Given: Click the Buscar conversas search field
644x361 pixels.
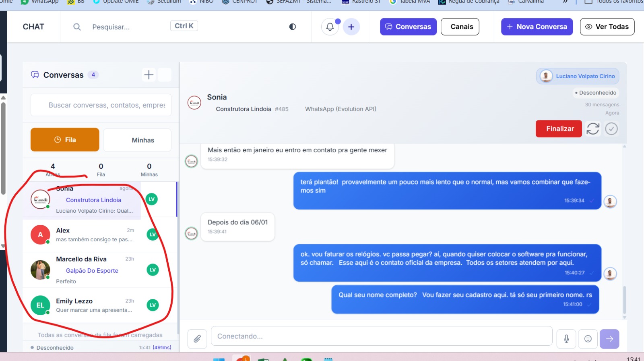Looking at the screenshot, I should click(x=101, y=105).
